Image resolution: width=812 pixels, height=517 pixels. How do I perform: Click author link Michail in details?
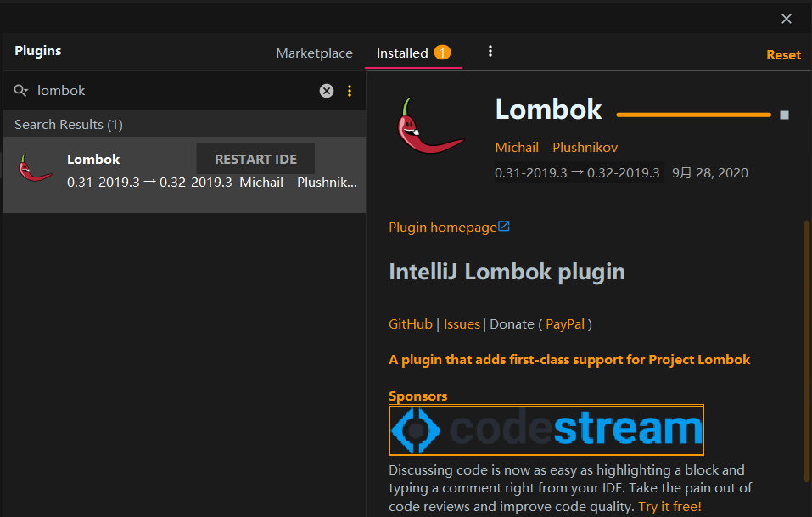(x=517, y=148)
